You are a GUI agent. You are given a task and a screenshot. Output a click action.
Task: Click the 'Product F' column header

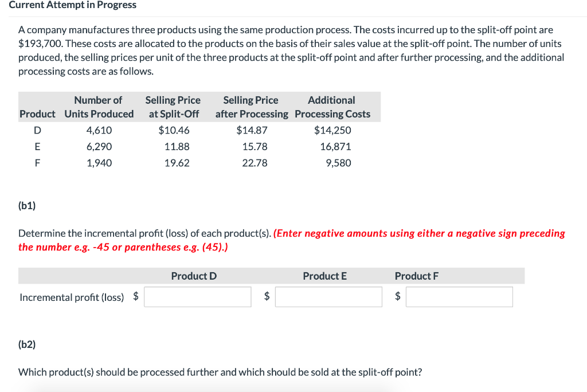pos(417,276)
